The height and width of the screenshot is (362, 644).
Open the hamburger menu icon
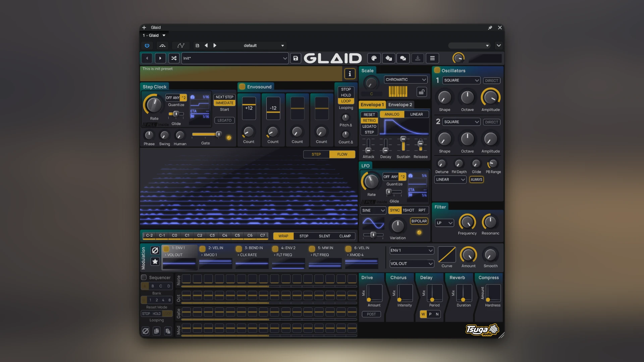click(432, 58)
